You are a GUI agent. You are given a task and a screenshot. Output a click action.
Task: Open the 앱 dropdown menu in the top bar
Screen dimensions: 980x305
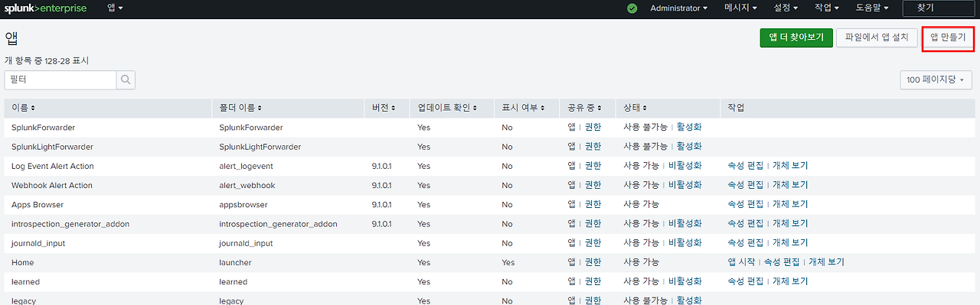coord(115,8)
